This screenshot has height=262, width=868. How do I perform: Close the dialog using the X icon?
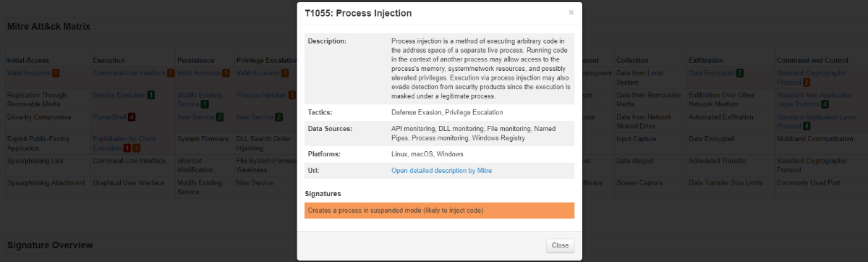pos(571,12)
